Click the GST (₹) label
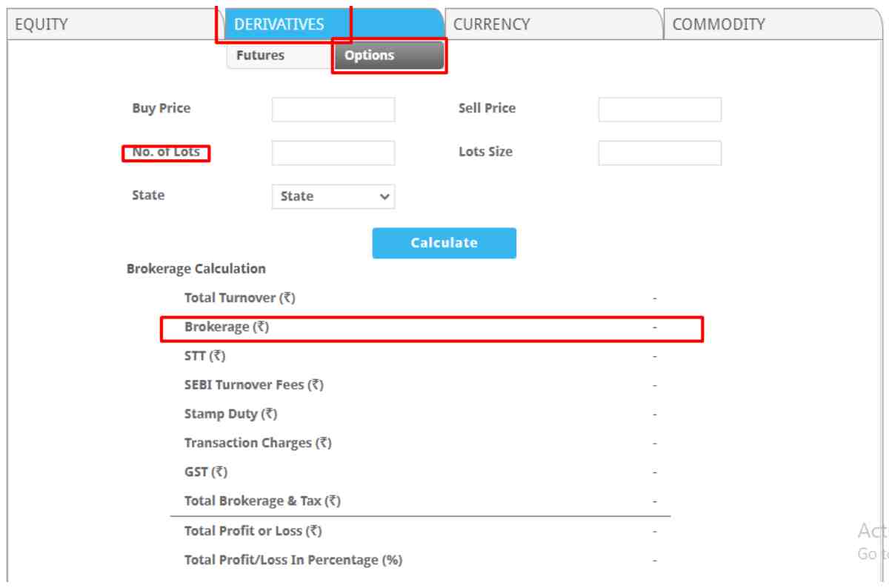The image size is (889, 588). coord(206,472)
